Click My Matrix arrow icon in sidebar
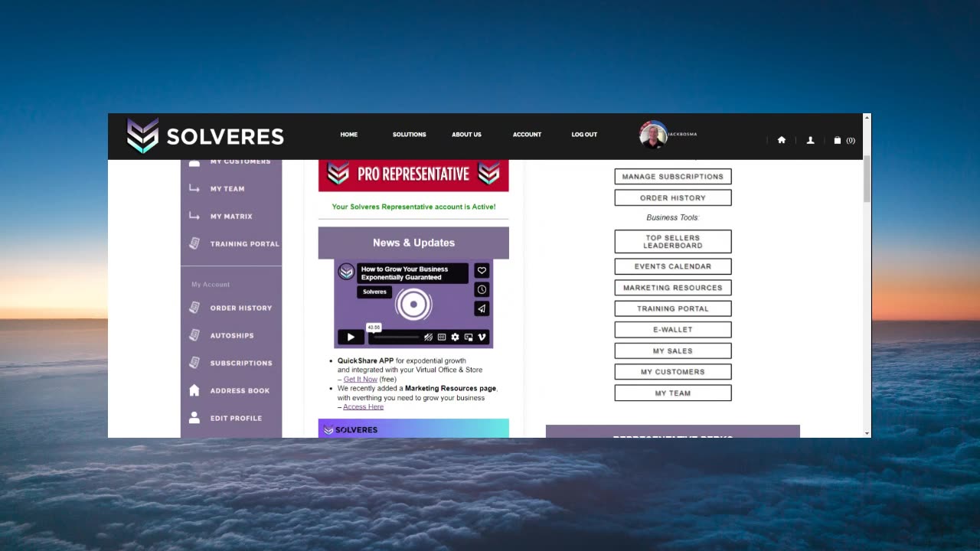 (194, 216)
